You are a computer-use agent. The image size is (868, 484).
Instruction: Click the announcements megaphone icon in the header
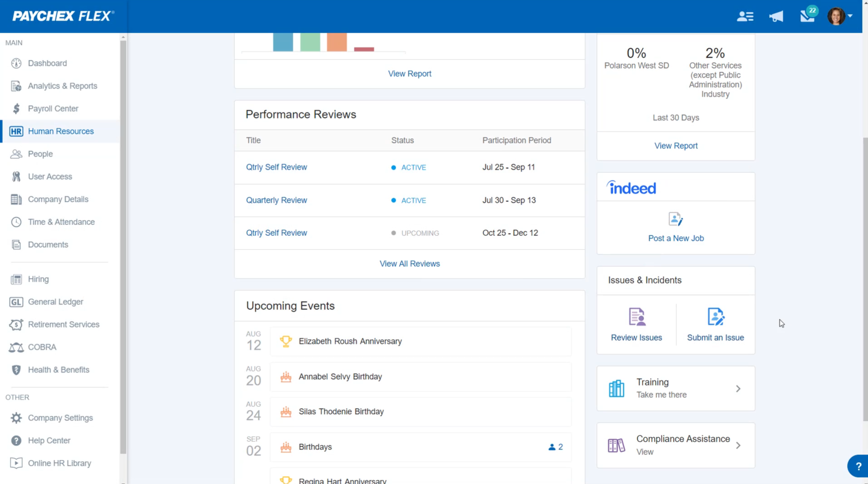[x=776, y=16]
